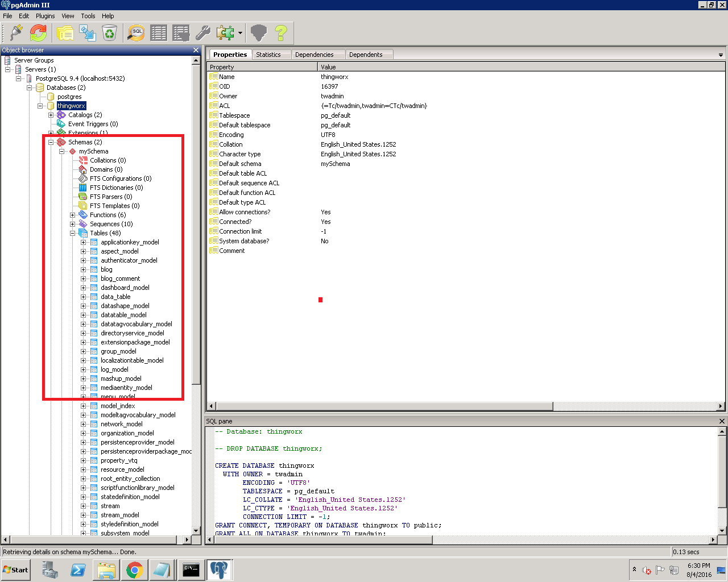Open File Explorer from the taskbar
The height and width of the screenshot is (582, 728).
(x=106, y=570)
